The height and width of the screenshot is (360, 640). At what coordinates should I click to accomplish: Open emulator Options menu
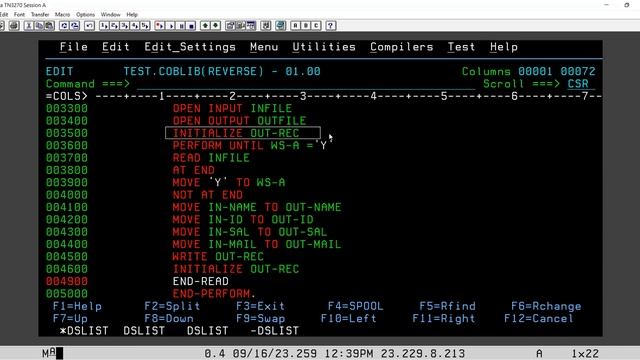click(85, 14)
